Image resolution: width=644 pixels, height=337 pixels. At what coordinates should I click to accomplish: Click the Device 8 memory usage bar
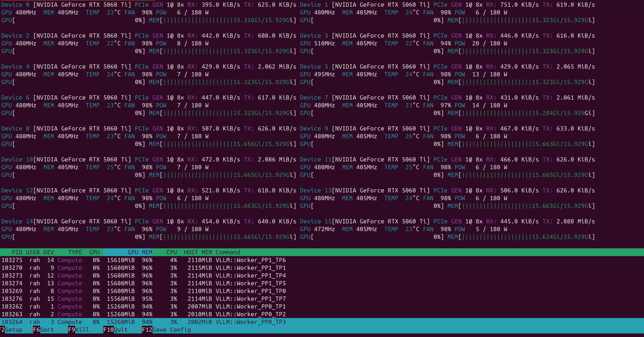point(223,144)
